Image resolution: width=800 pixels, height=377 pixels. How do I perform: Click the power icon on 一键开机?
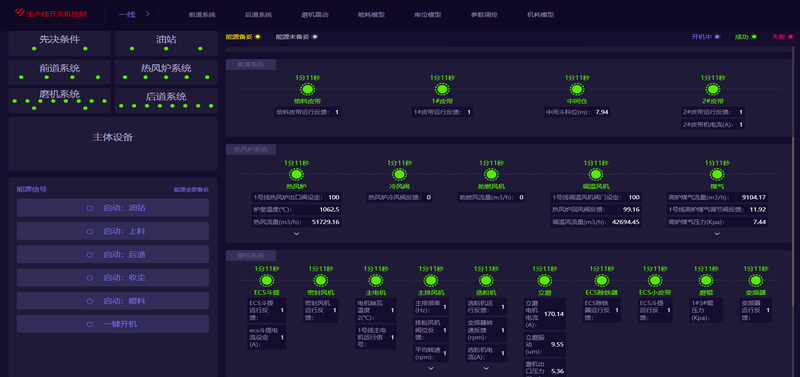point(90,324)
